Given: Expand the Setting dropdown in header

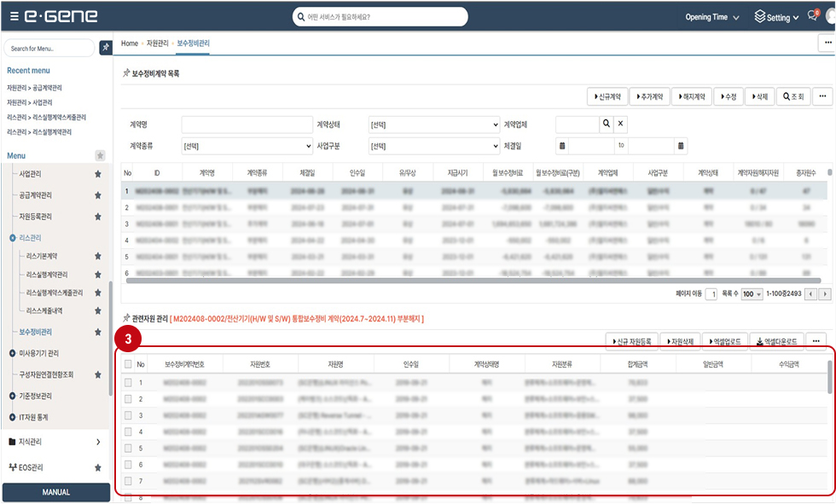Looking at the screenshot, I should [776, 17].
